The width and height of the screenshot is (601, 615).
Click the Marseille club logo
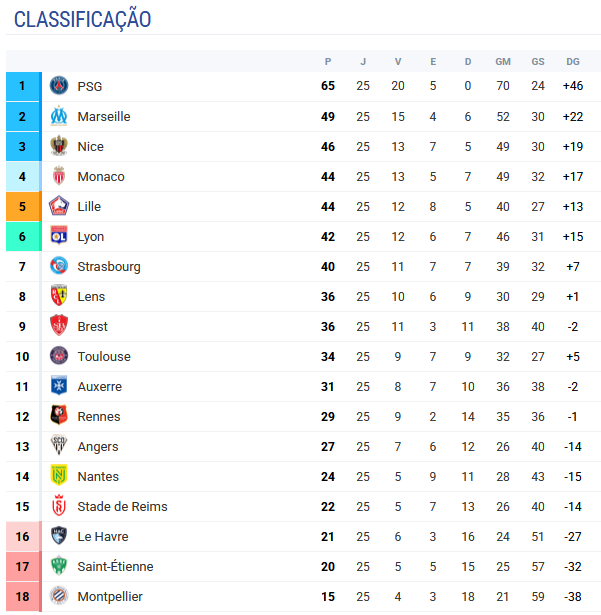pyautogui.click(x=59, y=116)
